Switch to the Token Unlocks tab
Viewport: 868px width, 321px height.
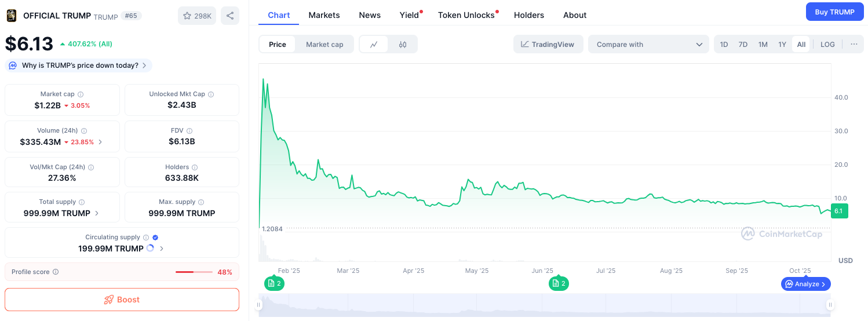coord(466,15)
